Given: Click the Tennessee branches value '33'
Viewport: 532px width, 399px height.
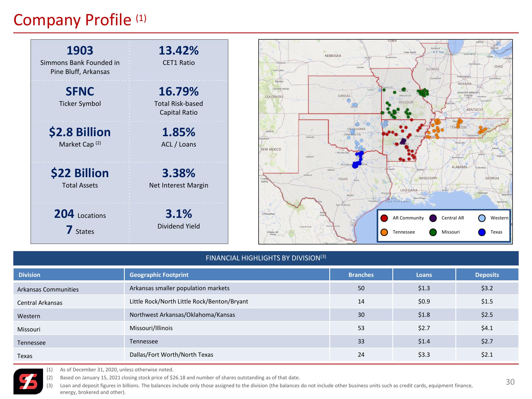Looking at the screenshot, I should 361,342.
